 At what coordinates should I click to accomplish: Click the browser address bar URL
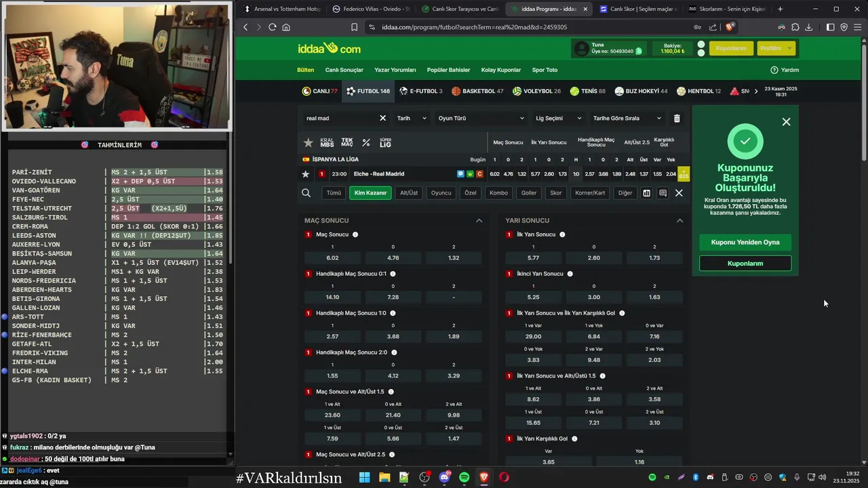(x=474, y=27)
